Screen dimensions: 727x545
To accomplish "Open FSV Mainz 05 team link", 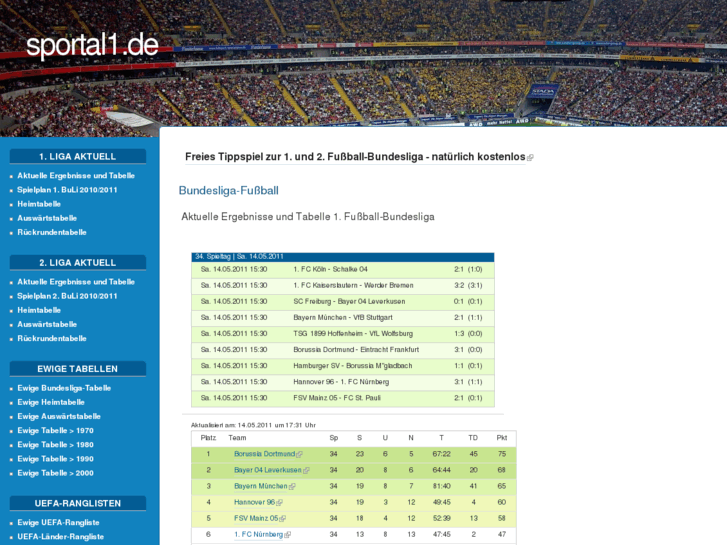I will click(x=256, y=518).
